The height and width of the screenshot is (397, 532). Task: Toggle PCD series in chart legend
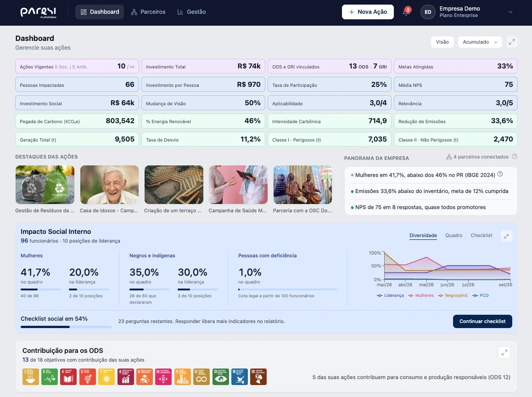481,295
